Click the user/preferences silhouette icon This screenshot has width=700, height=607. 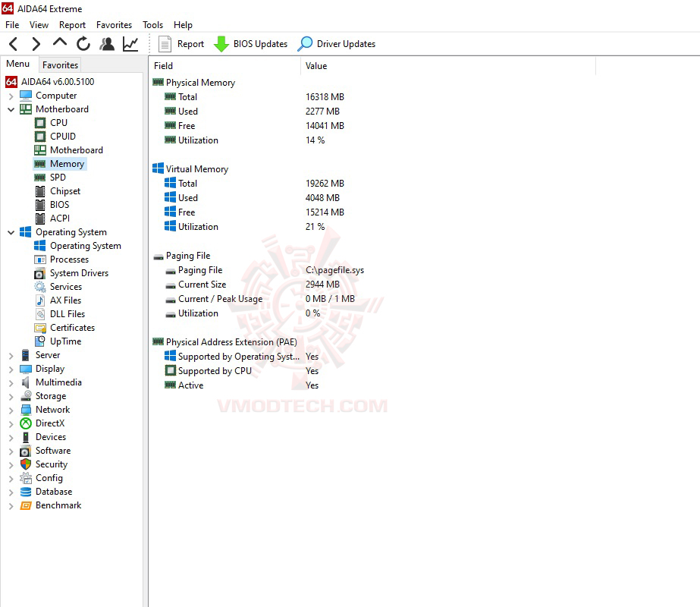point(107,44)
